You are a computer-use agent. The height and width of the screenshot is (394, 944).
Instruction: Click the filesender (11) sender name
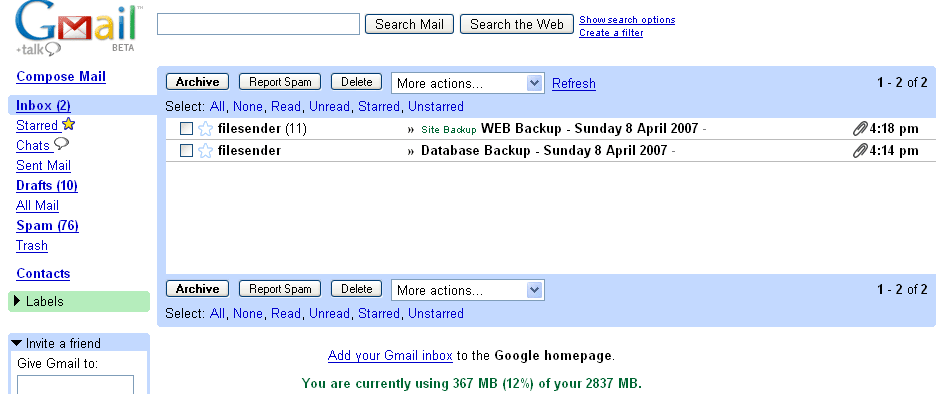click(262, 128)
